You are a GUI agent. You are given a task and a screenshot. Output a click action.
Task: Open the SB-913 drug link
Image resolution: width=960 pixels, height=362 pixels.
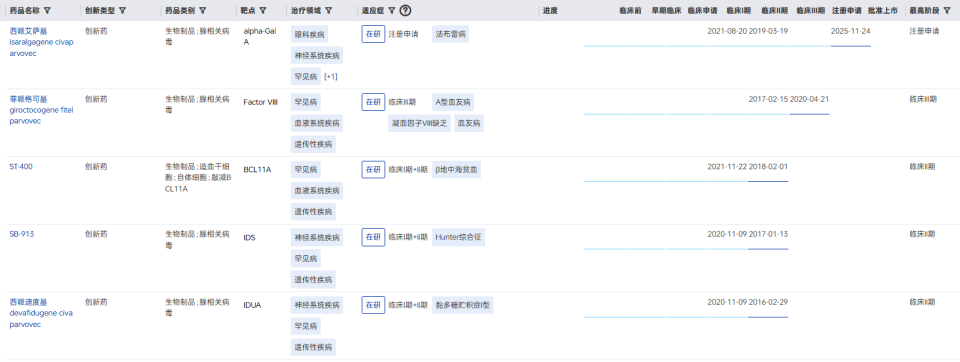21,234
